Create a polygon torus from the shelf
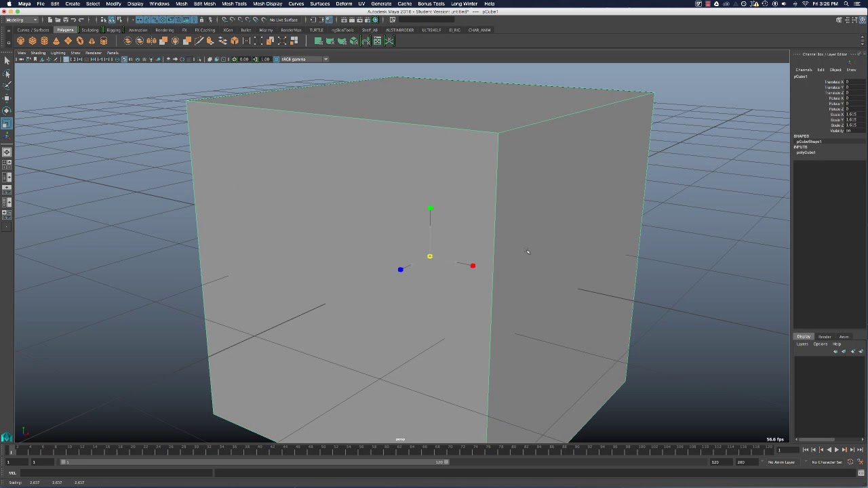The width and height of the screenshot is (868, 488). point(80,41)
